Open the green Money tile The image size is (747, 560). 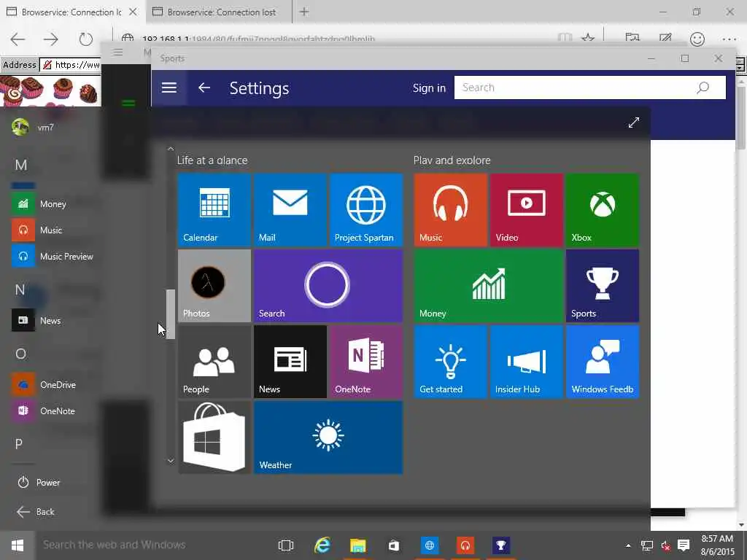coord(489,286)
